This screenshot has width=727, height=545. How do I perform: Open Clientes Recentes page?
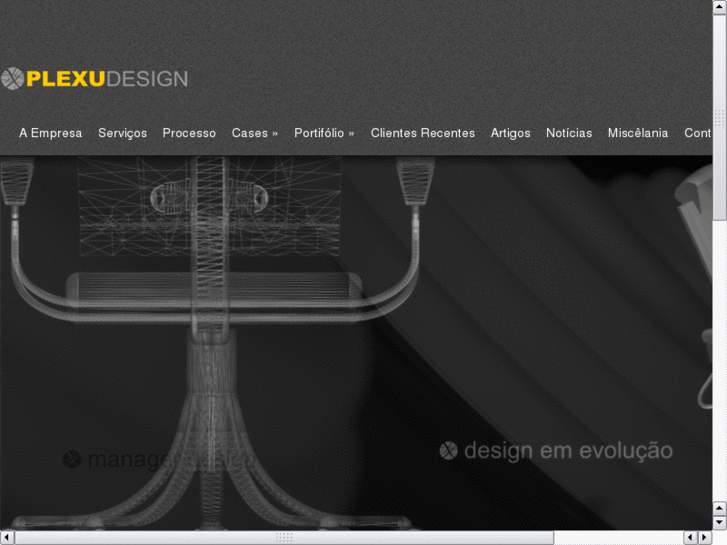click(423, 133)
